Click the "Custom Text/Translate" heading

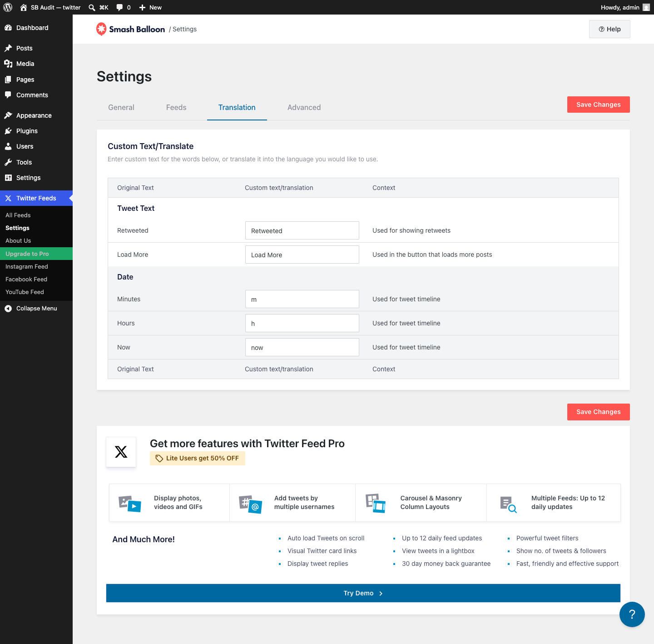(151, 146)
